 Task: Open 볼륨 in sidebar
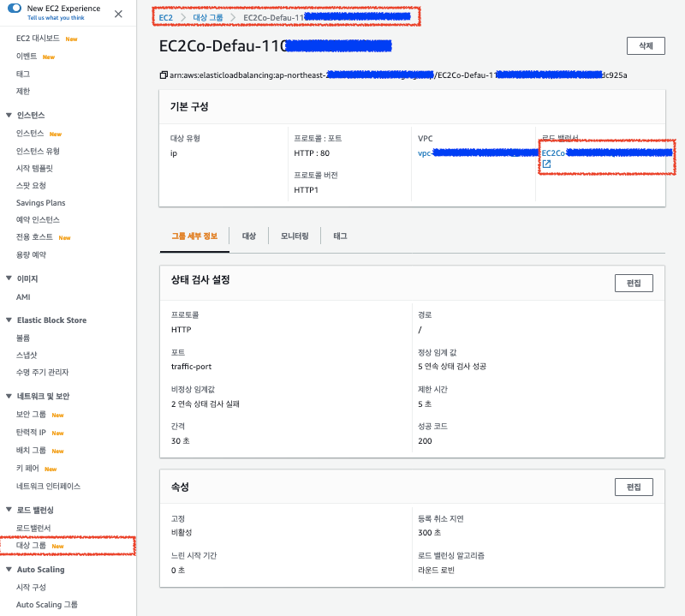click(23, 338)
